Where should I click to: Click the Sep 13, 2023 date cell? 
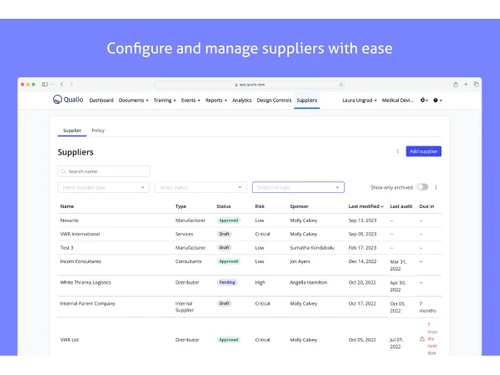[x=362, y=220]
